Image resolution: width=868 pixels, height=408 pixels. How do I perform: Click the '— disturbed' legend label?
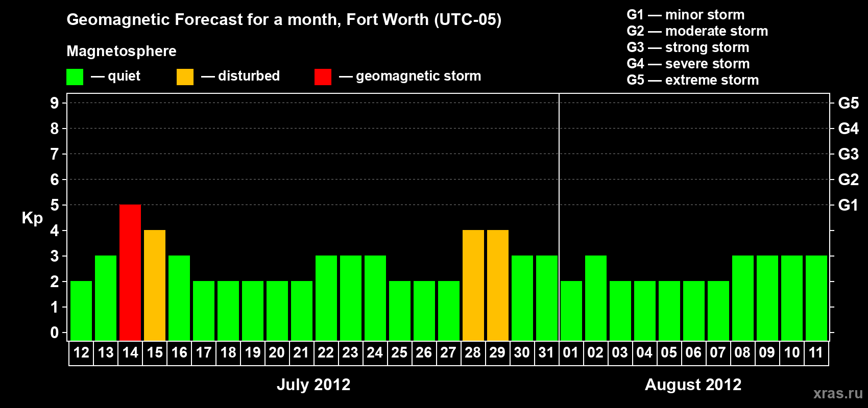click(x=240, y=76)
